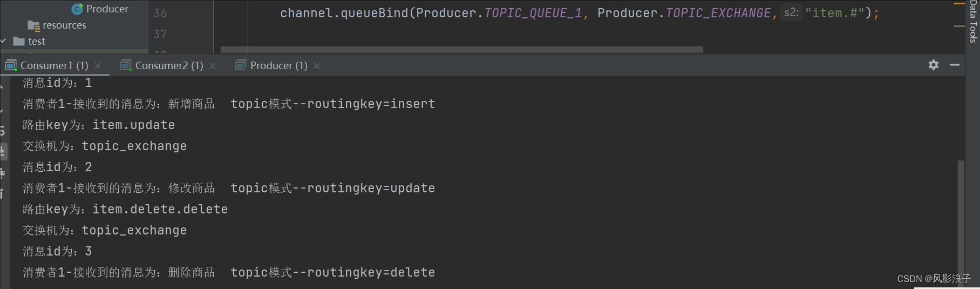Toggle scroll to end of console
Viewport: 980px width, 289px height.
(3, 151)
